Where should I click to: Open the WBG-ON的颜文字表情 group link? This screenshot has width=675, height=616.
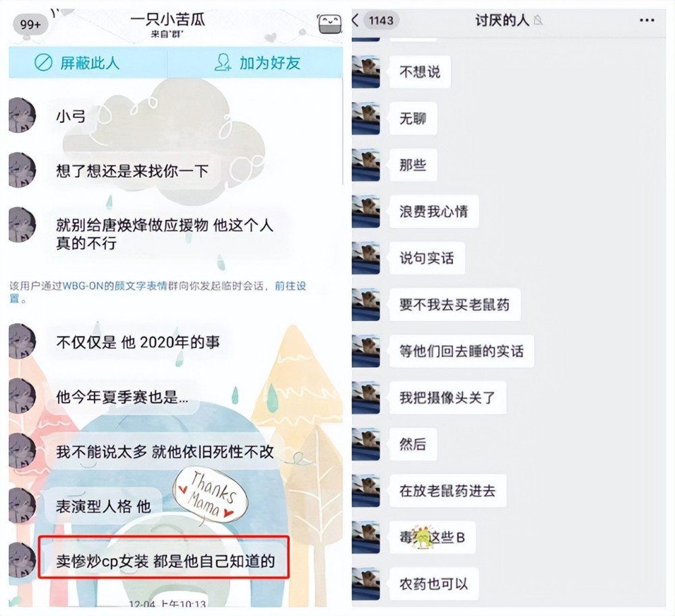115,286
